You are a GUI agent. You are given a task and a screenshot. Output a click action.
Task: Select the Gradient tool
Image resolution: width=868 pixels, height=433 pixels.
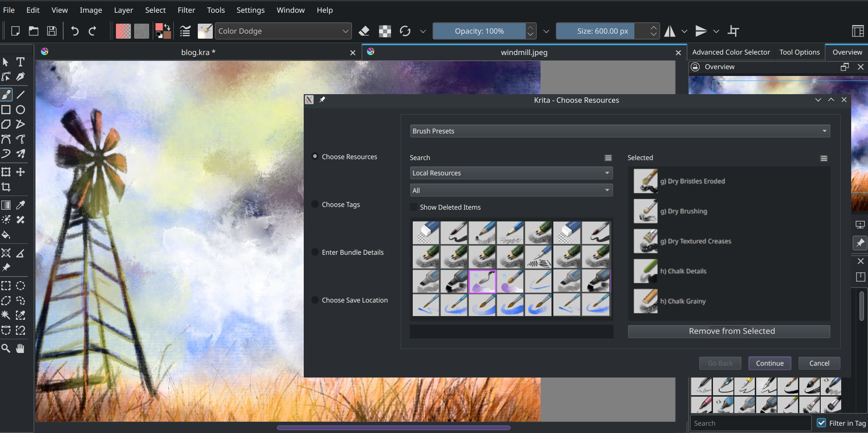pyautogui.click(x=6, y=205)
